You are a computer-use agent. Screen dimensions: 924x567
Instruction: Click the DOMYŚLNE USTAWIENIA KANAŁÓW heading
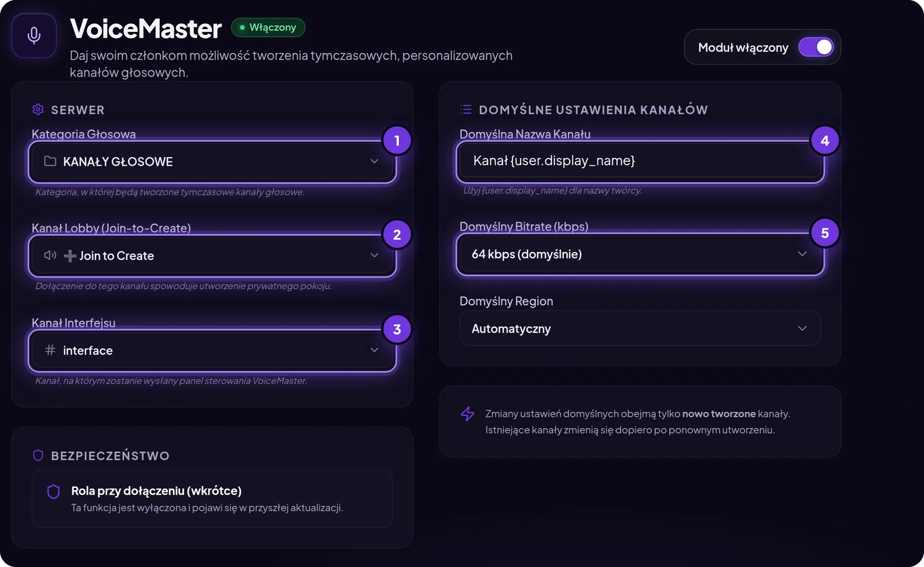(x=593, y=110)
